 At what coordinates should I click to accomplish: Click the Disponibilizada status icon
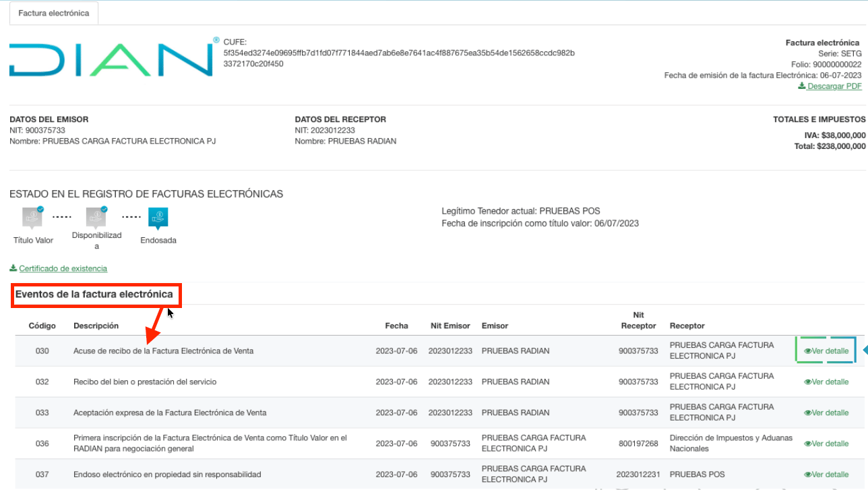(x=96, y=216)
